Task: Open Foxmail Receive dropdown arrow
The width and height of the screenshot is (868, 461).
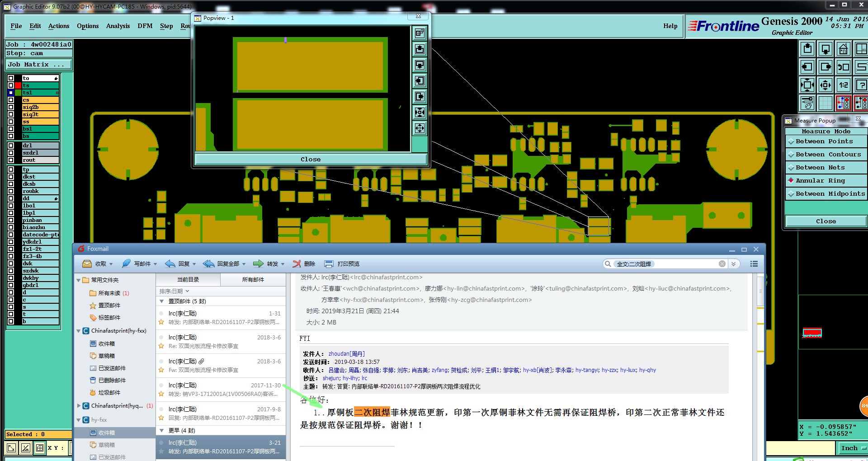Action: coord(111,264)
